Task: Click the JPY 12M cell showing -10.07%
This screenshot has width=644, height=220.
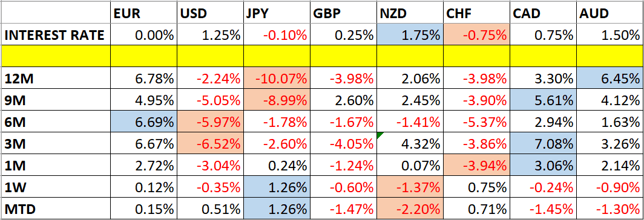Action: pos(277,77)
